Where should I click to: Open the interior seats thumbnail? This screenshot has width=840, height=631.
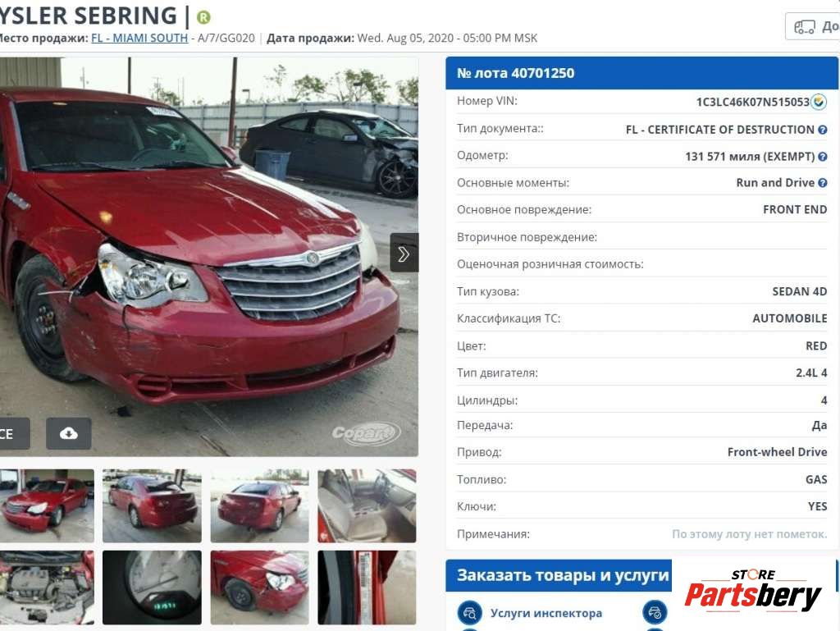point(367,506)
